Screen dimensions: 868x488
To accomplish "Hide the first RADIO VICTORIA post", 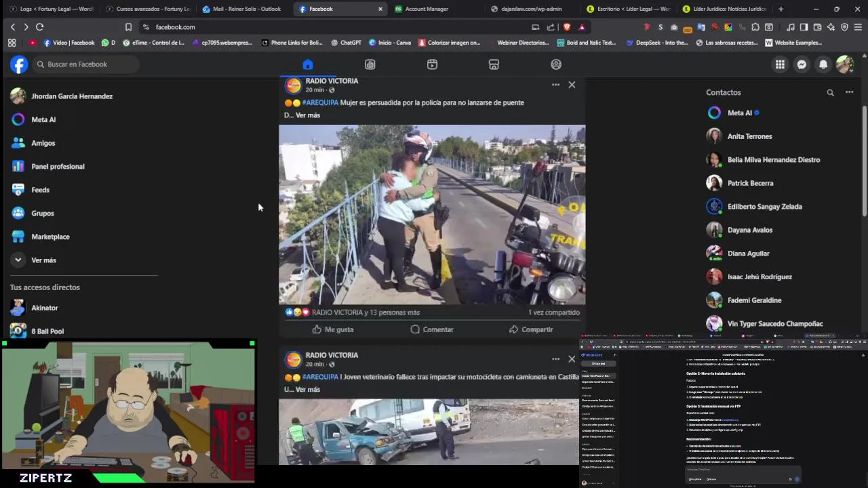I will [x=572, y=85].
